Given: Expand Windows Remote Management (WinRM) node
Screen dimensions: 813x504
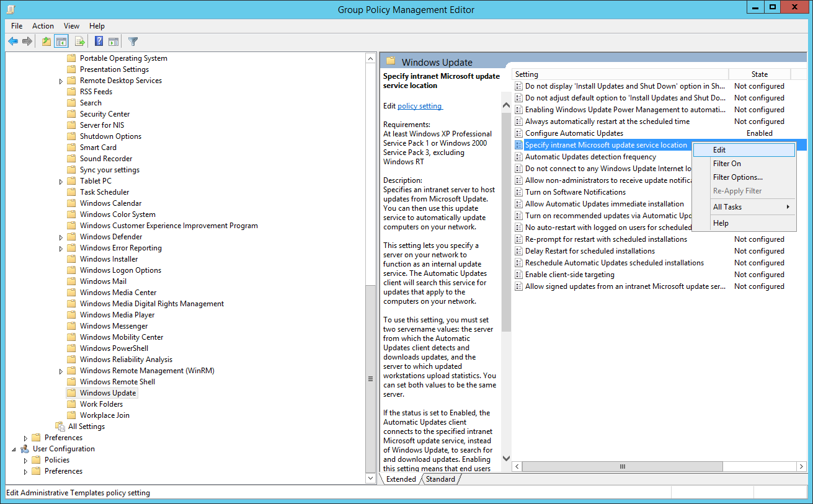Looking at the screenshot, I should (61, 371).
